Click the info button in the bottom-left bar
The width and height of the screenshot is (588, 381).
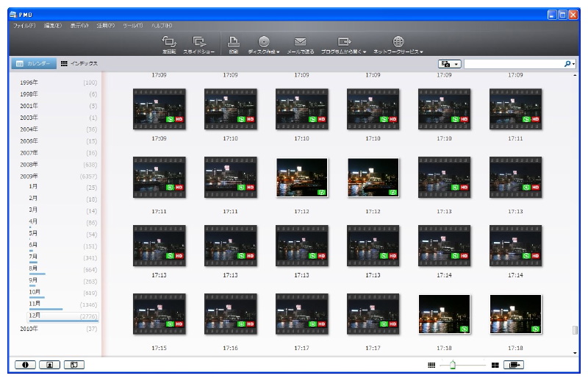click(x=25, y=365)
